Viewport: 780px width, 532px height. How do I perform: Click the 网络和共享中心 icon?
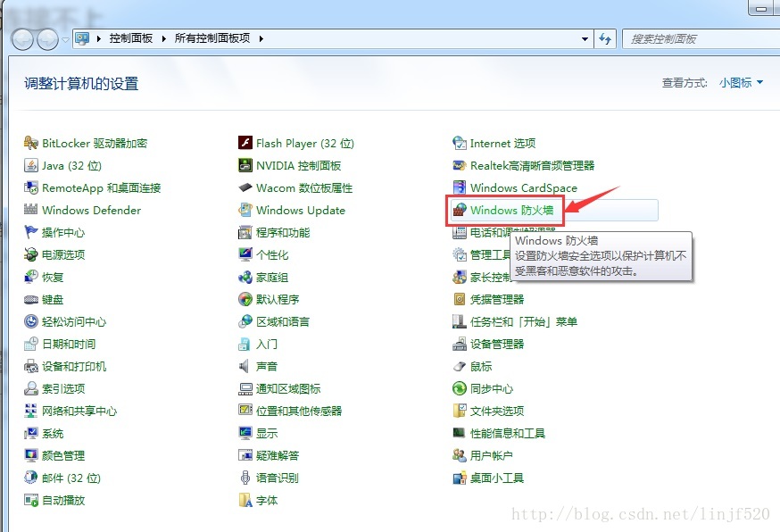pyautogui.click(x=31, y=411)
